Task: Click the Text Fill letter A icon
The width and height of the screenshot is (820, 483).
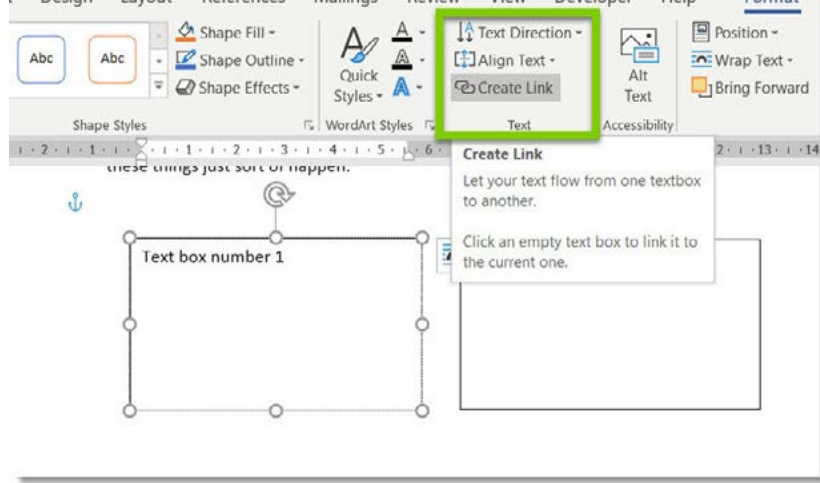Action: point(402,32)
